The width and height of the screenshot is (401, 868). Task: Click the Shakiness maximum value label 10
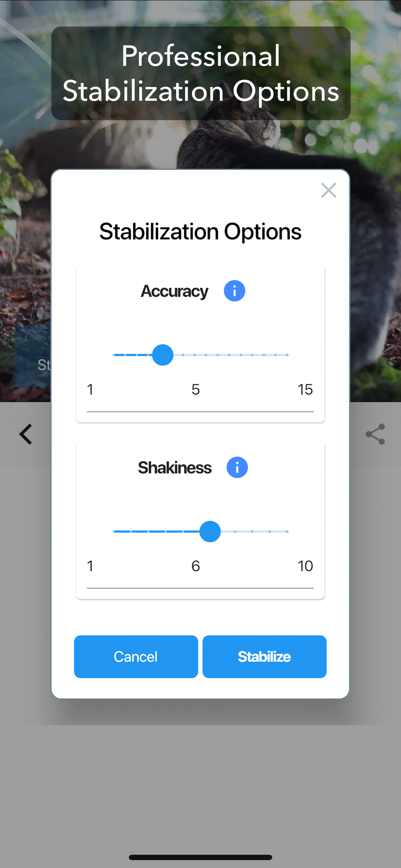click(305, 566)
